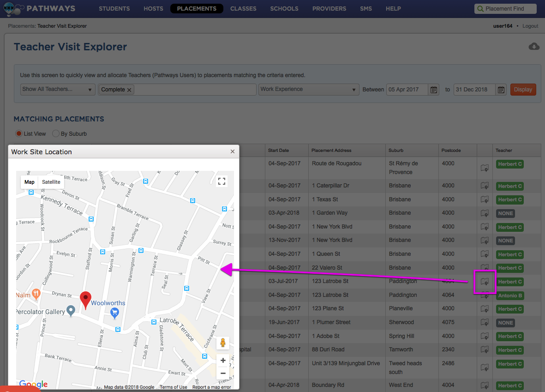Click the start date field 05 Apr 2017
545x392 pixels.
[x=407, y=90]
